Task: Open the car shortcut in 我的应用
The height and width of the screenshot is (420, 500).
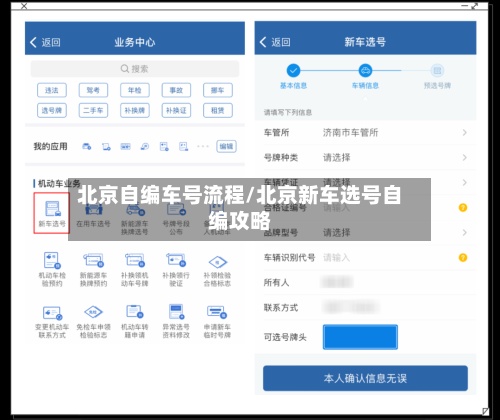Action: coord(87,146)
